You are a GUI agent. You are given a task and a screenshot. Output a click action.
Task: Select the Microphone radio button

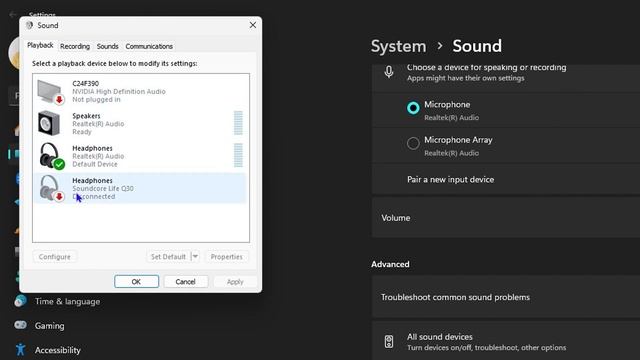point(413,108)
